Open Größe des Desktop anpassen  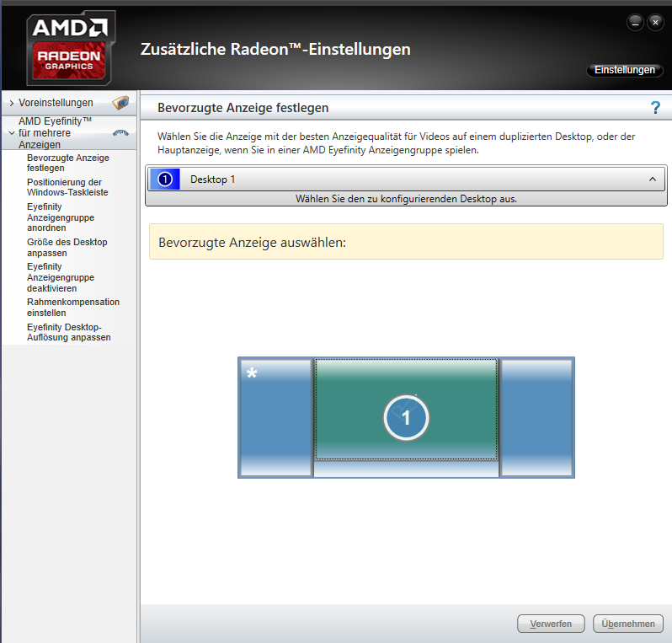tap(67, 248)
